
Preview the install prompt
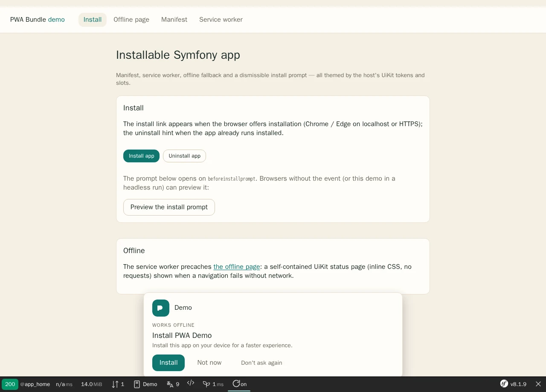[169, 207]
